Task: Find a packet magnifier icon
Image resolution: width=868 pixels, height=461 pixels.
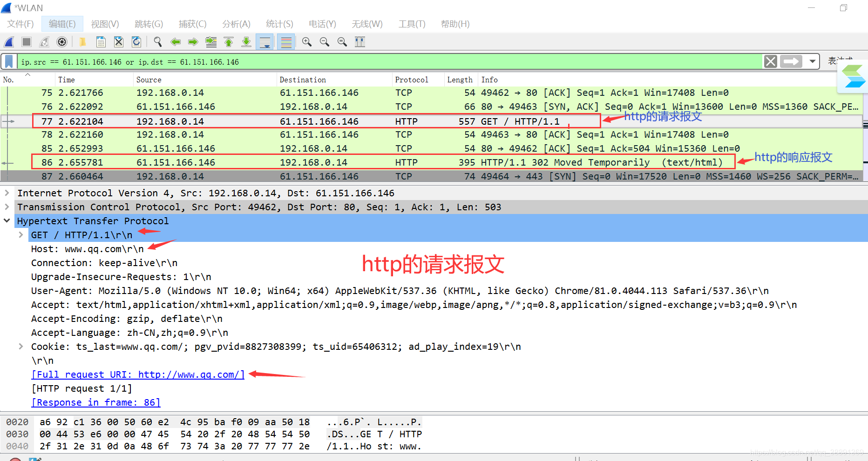Action: (158, 42)
